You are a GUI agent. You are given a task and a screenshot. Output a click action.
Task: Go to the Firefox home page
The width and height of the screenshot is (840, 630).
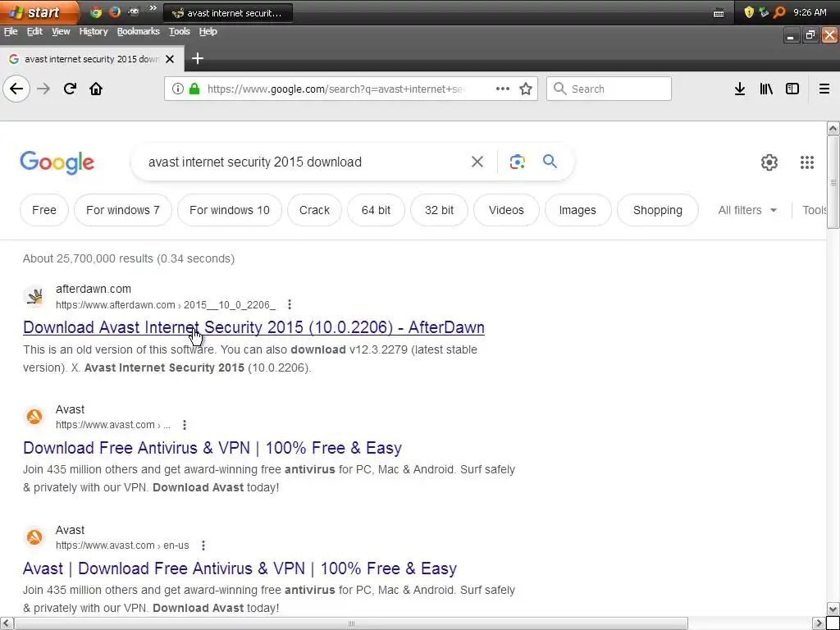click(x=96, y=89)
